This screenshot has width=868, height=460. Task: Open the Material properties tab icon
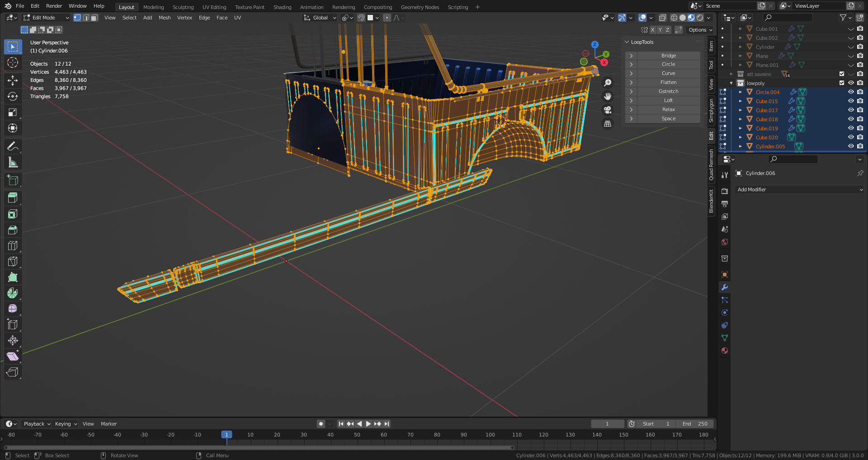coord(725,351)
